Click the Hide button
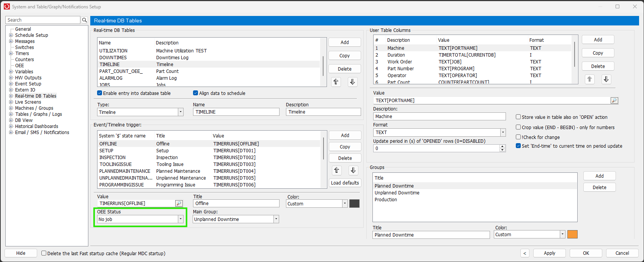This screenshot has width=644, height=262. (x=21, y=253)
